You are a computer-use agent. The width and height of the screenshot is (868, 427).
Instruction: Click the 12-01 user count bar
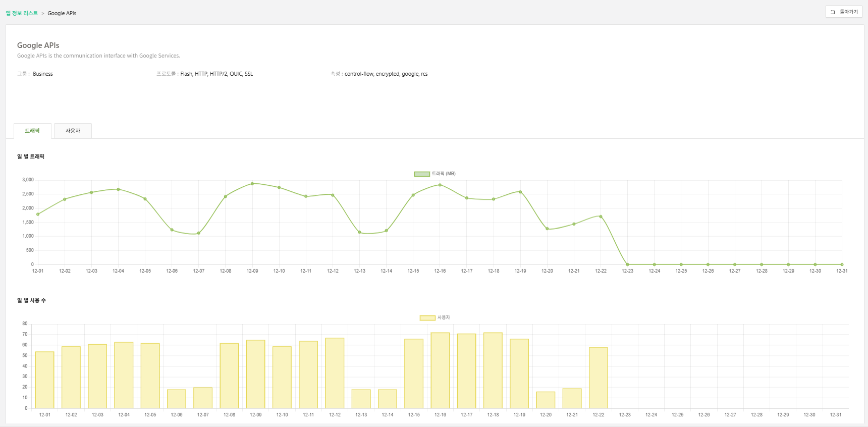click(x=45, y=380)
